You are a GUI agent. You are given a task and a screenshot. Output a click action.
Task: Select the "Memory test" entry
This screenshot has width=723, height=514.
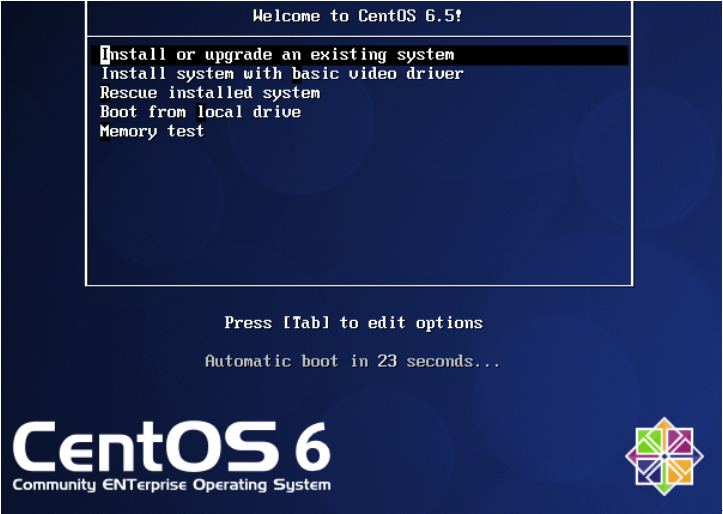[152, 131]
